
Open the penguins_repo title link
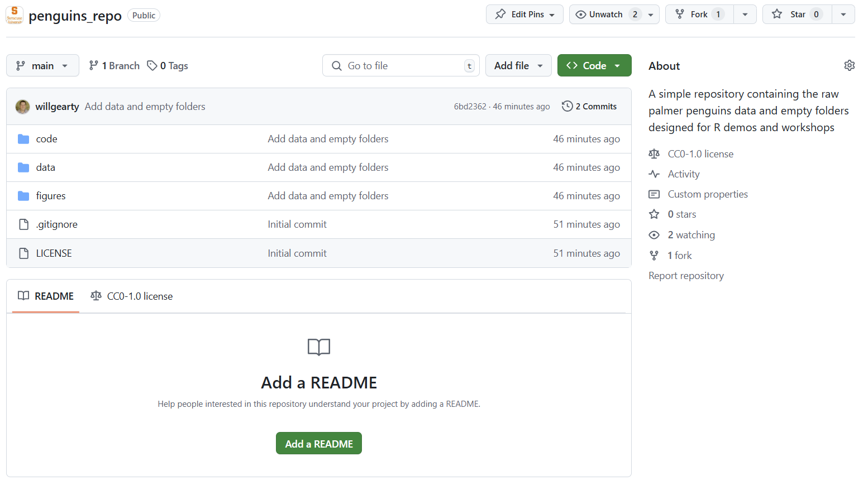75,16
